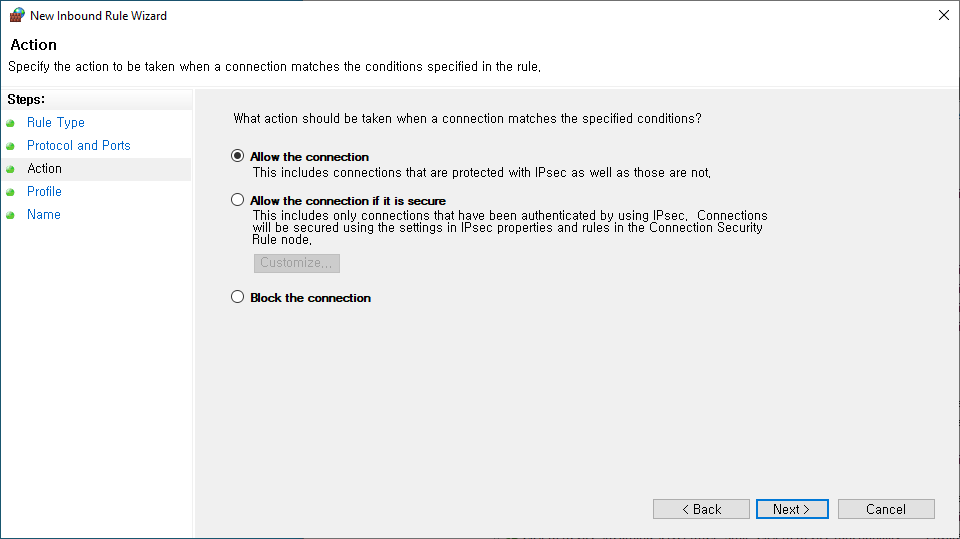Close the wizard window with the X

tap(944, 16)
